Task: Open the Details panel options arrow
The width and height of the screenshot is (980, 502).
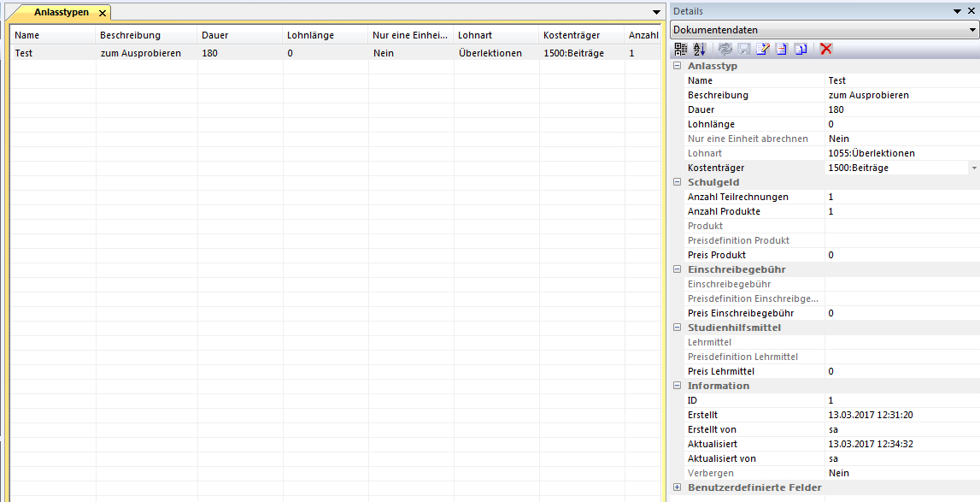Action: coord(956,11)
